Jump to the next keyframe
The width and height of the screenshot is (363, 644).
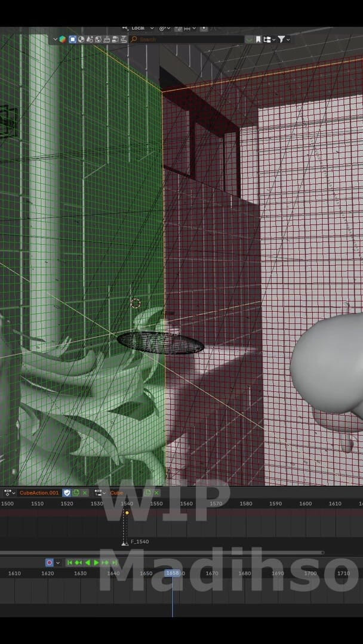pos(105,563)
